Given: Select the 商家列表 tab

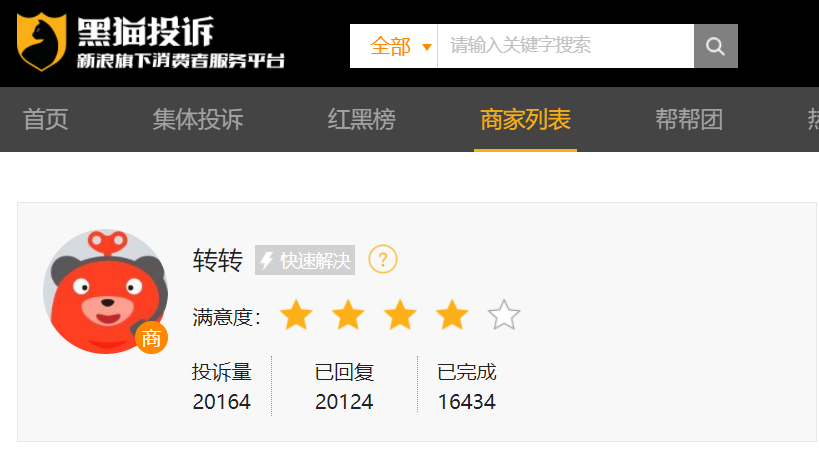Looking at the screenshot, I should point(525,120).
